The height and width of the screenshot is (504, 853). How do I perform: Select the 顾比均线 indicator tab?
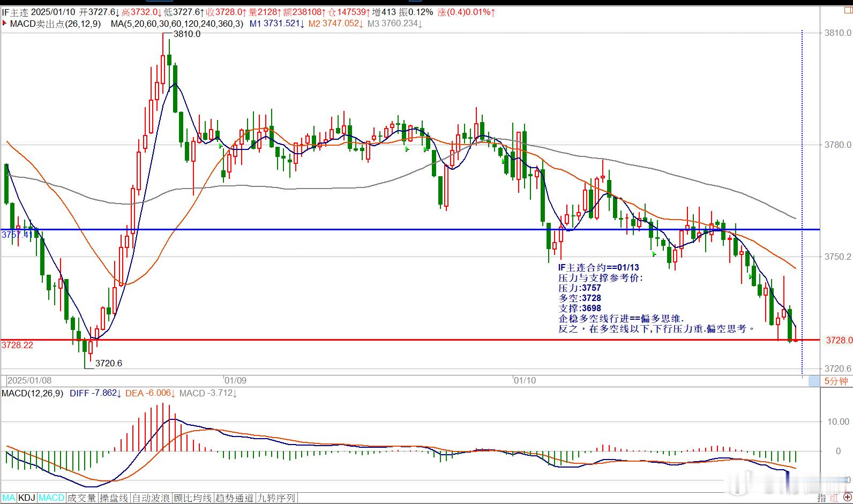pyautogui.click(x=192, y=498)
